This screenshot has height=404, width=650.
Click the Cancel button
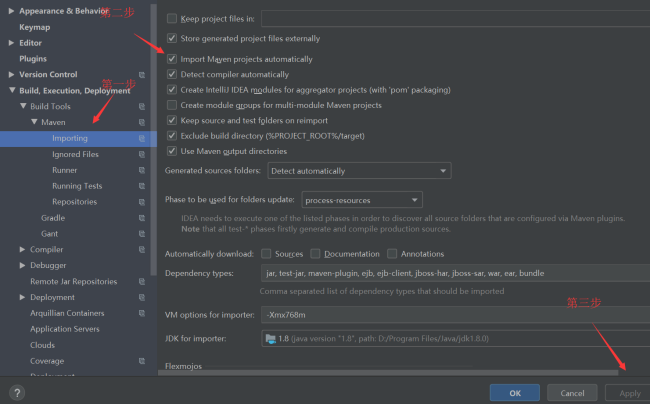coord(572,393)
